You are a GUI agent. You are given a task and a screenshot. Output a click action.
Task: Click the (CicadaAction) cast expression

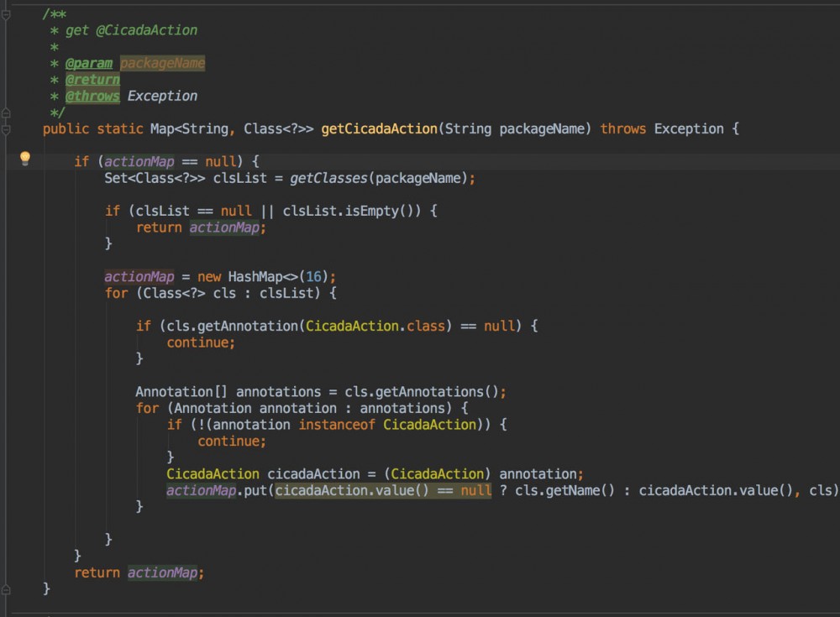click(437, 474)
